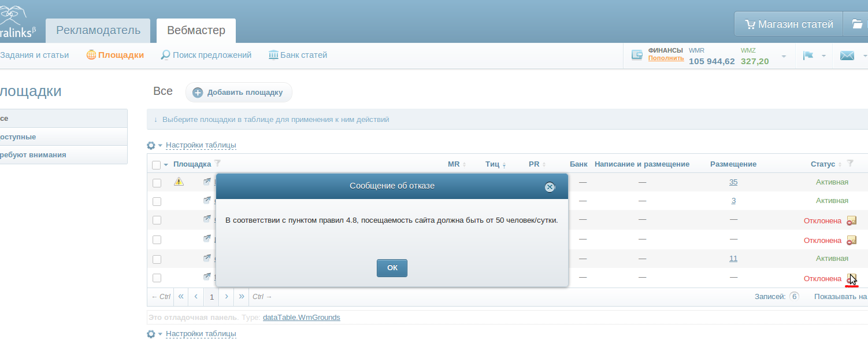This screenshot has height=350, width=868.
Task: Check the first table row checkbox
Action: [x=157, y=183]
